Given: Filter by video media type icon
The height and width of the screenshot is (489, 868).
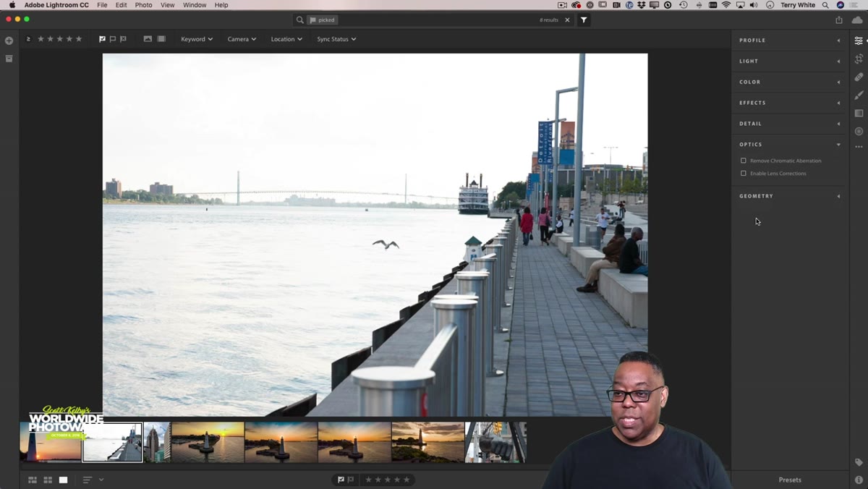Looking at the screenshot, I should [161, 39].
